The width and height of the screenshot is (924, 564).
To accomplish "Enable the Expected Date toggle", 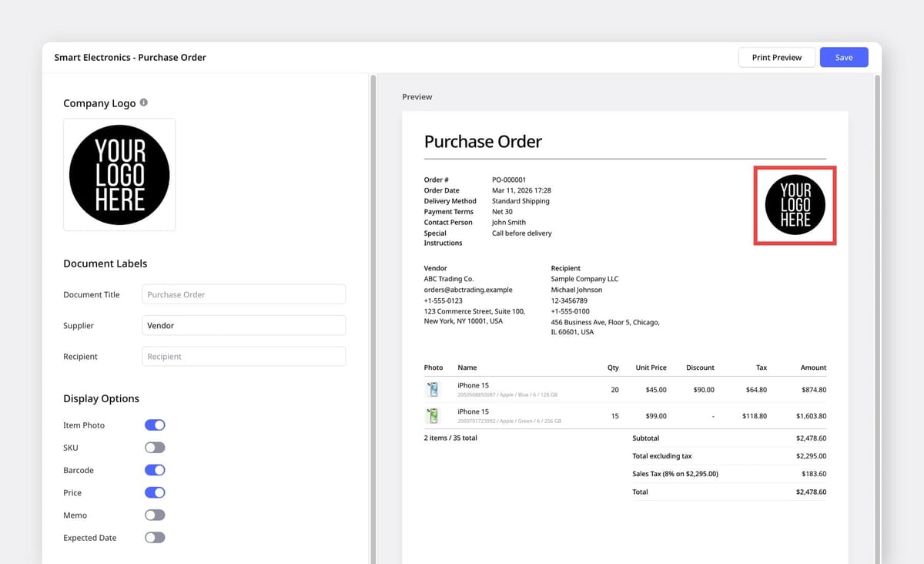I will click(155, 537).
